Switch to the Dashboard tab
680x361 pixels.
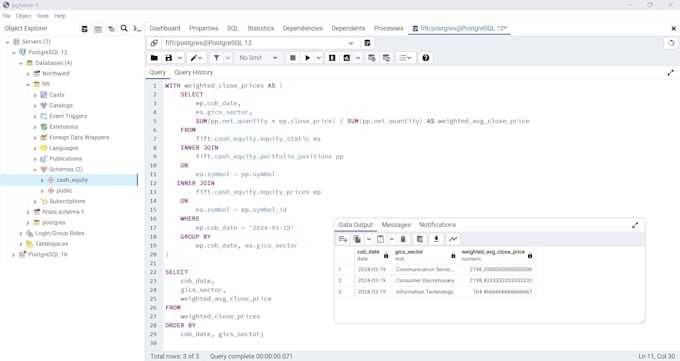pyautogui.click(x=165, y=28)
